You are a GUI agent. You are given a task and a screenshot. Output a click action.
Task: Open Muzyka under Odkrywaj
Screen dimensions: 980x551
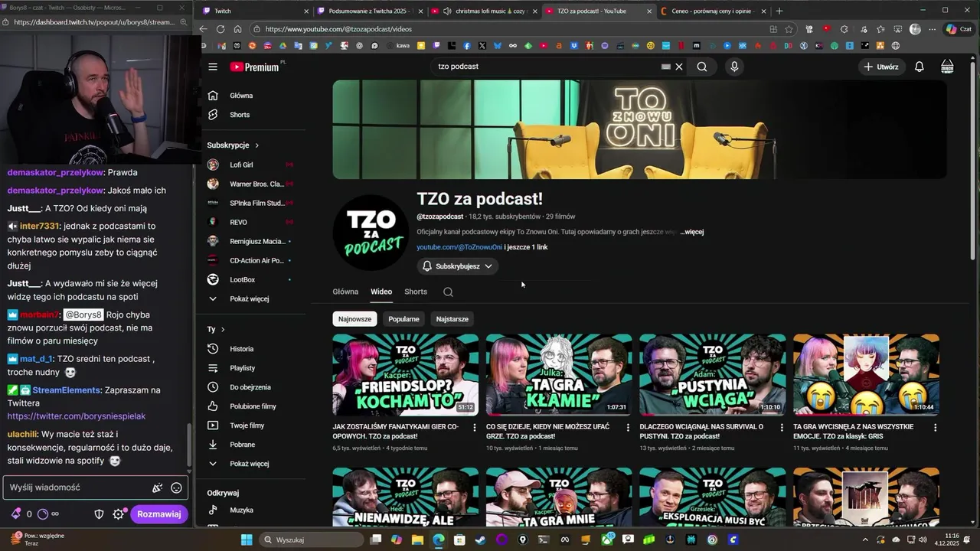(x=241, y=510)
